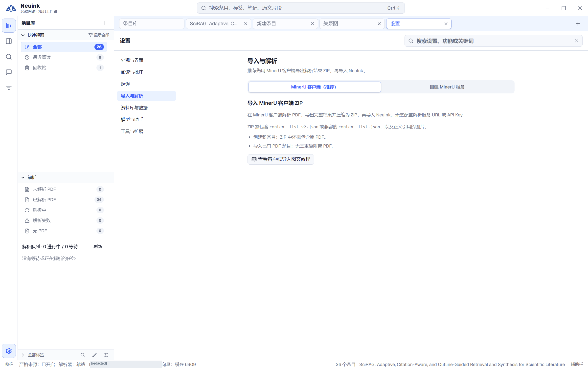
Task: Open the 翻译 settings category
Action: coord(146,84)
